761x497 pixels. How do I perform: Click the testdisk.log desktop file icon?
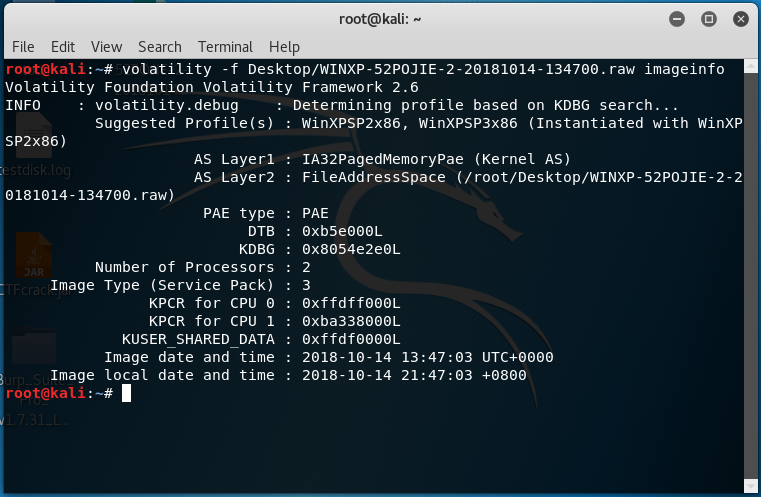pos(33,135)
